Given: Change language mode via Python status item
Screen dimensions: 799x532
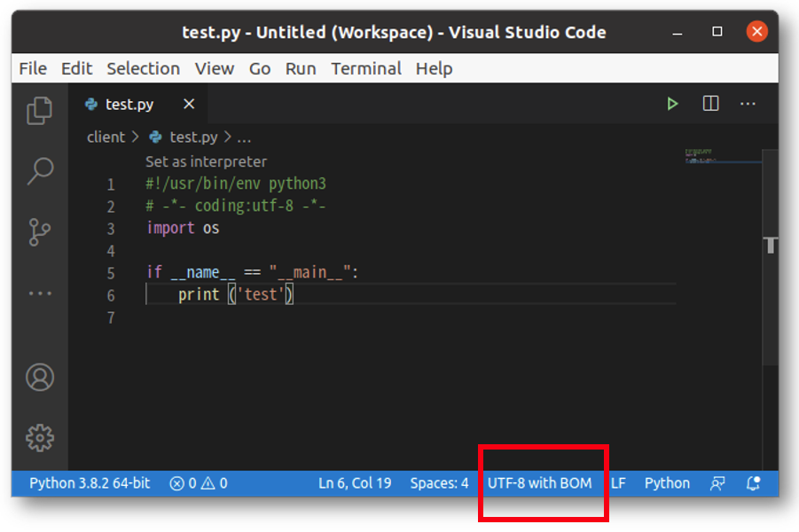Looking at the screenshot, I should coord(667,483).
